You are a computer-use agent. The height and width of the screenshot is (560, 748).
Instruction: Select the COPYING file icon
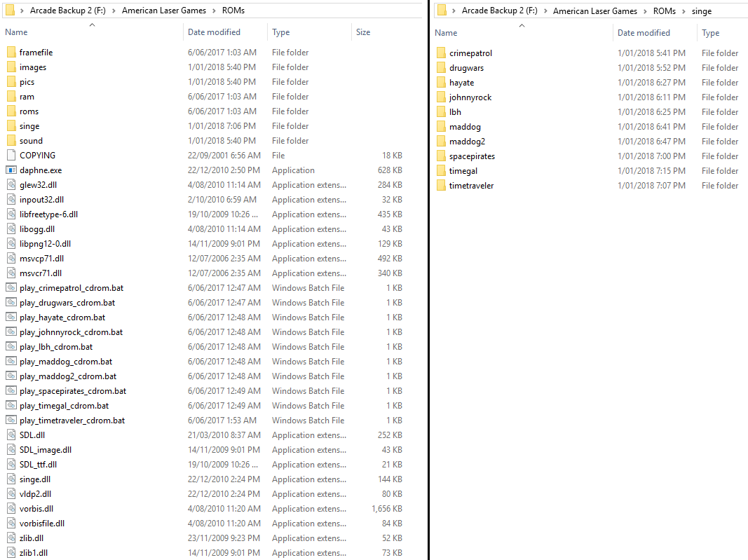[x=11, y=155]
